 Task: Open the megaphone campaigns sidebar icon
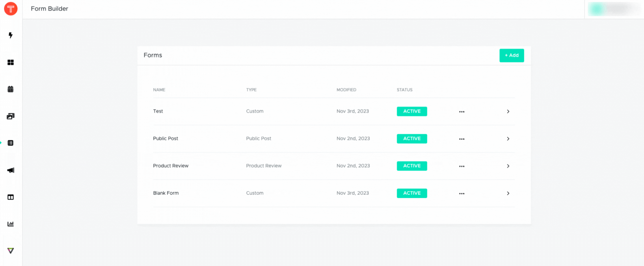(11, 170)
